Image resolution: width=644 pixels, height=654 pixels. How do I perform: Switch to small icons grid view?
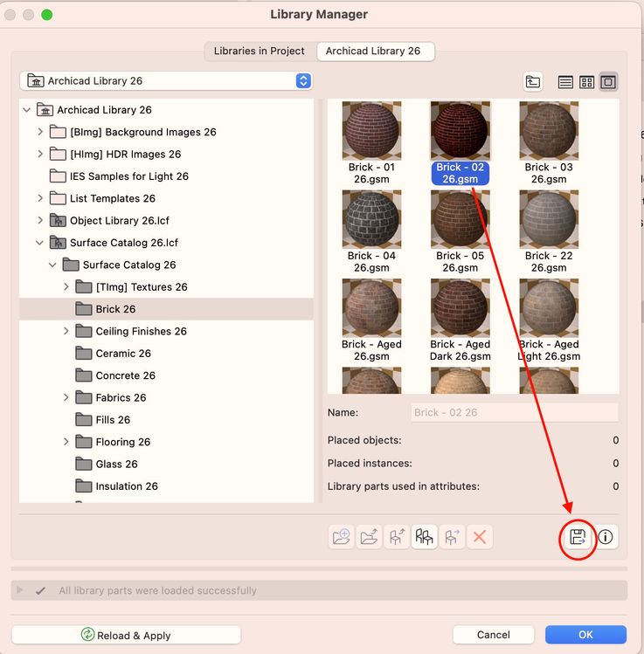[586, 82]
